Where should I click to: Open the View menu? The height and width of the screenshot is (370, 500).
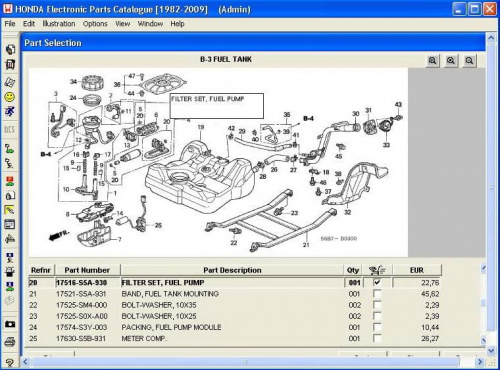(x=123, y=24)
